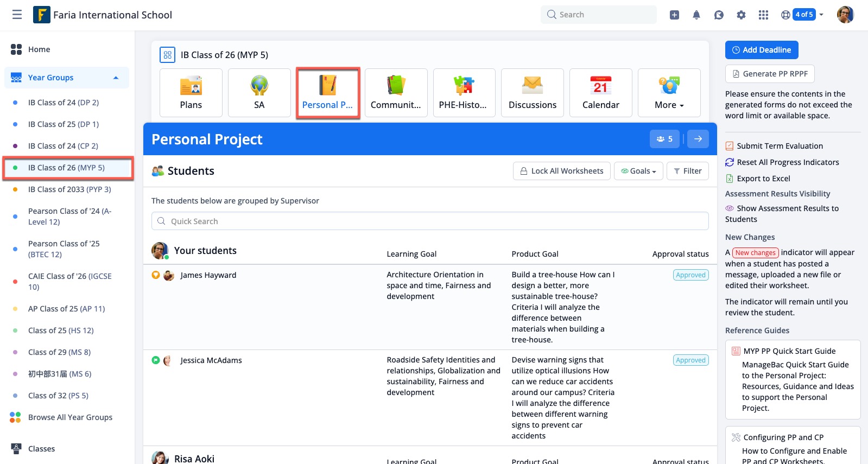Screen dimensions: 868x464
Task: Expand the More dropdown tab
Action: (669, 93)
